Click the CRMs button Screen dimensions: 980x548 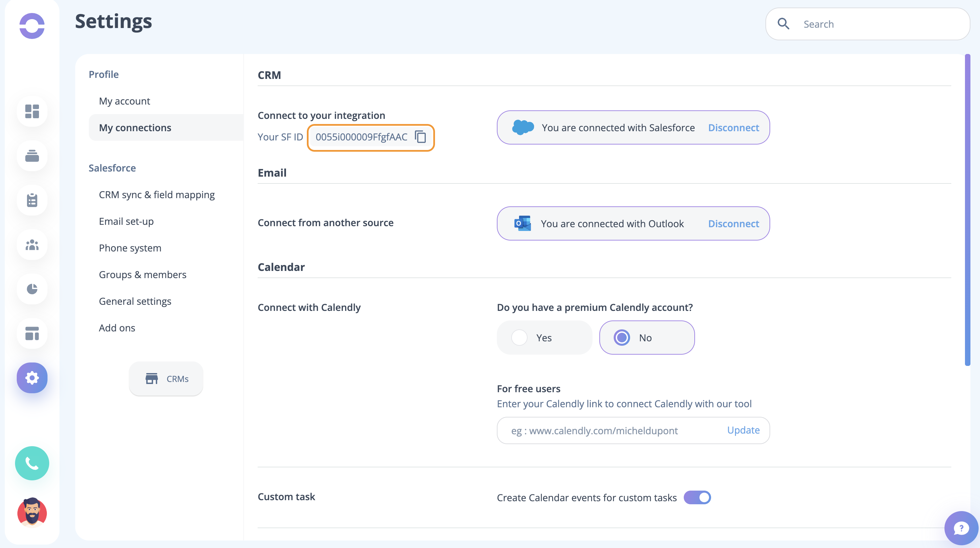click(166, 379)
